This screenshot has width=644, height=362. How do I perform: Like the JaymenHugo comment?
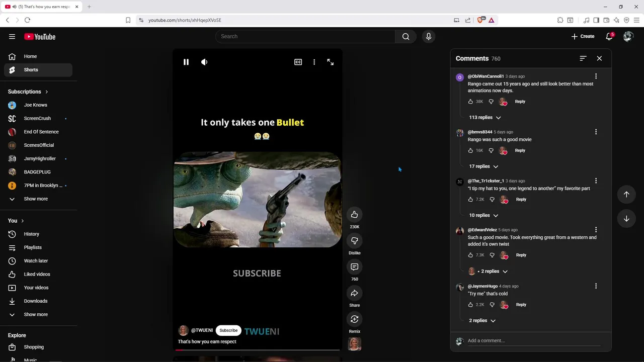471,305
